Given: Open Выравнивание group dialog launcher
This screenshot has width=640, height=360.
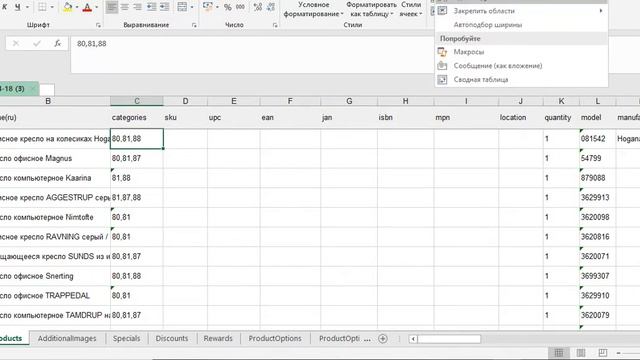Looking at the screenshot, I should [194, 25].
